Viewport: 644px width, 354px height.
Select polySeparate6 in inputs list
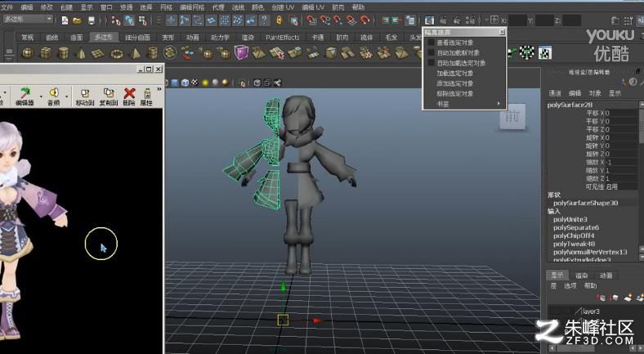(576, 227)
